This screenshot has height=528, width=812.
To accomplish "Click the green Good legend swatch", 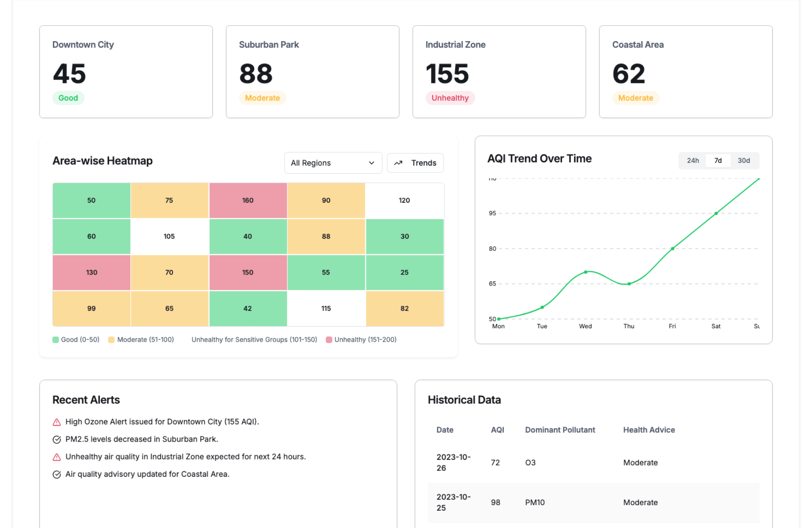I will [55, 340].
